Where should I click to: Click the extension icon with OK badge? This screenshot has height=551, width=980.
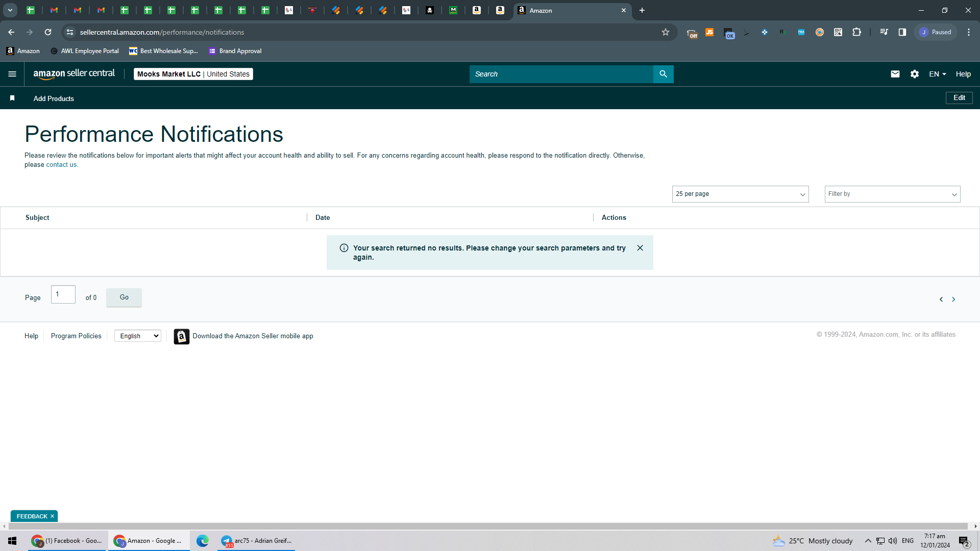[x=729, y=33]
